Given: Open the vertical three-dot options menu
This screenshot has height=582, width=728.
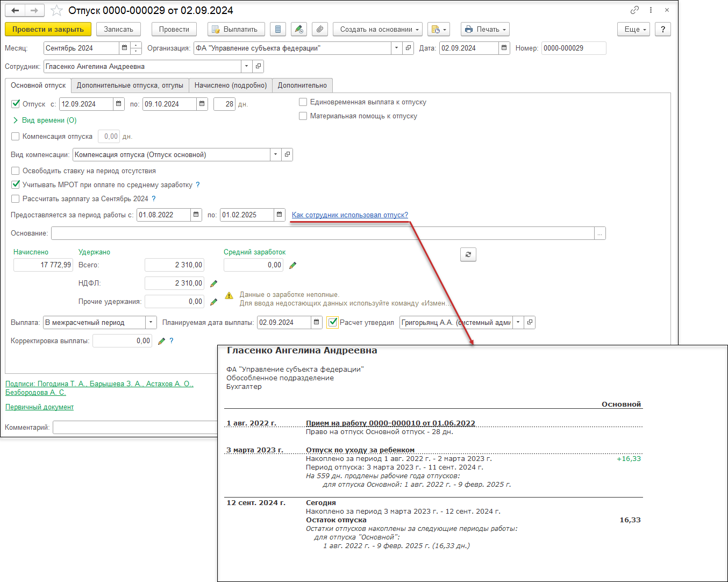Looking at the screenshot, I should [x=651, y=10].
